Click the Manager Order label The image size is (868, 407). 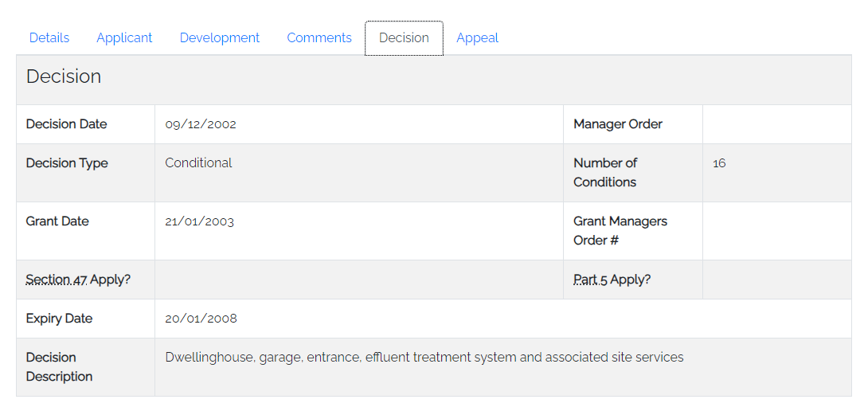tap(618, 124)
